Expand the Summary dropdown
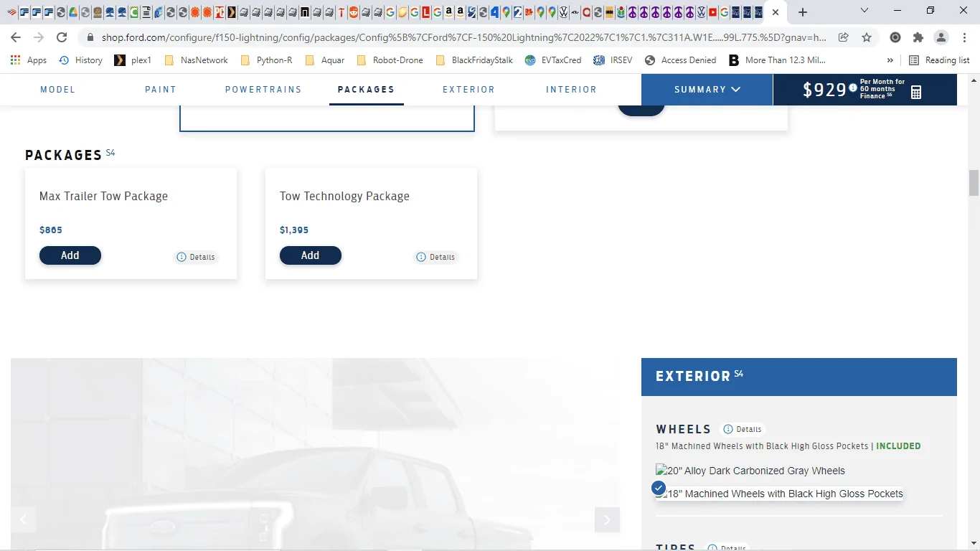 pyautogui.click(x=707, y=90)
